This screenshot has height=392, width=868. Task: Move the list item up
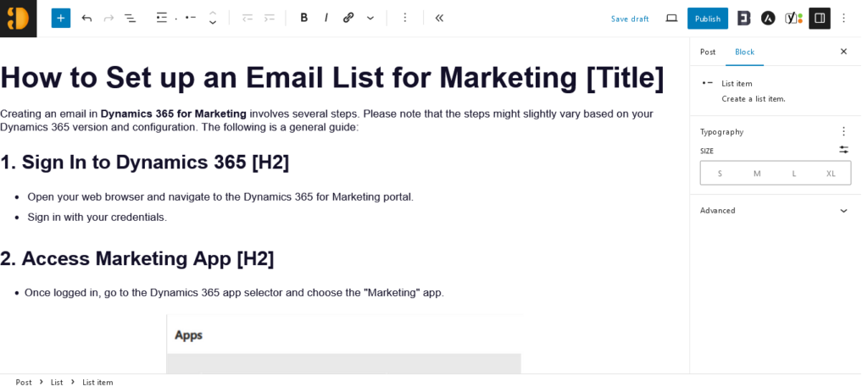click(x=213, y=14)
